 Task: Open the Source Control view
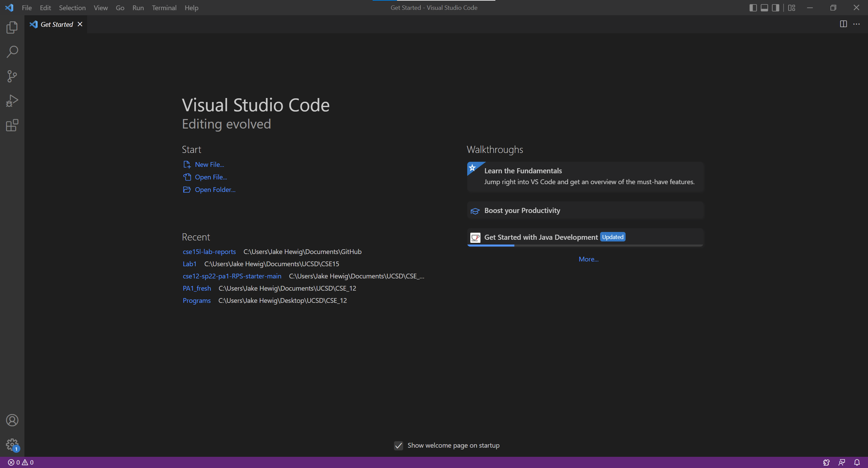[12, 76]
